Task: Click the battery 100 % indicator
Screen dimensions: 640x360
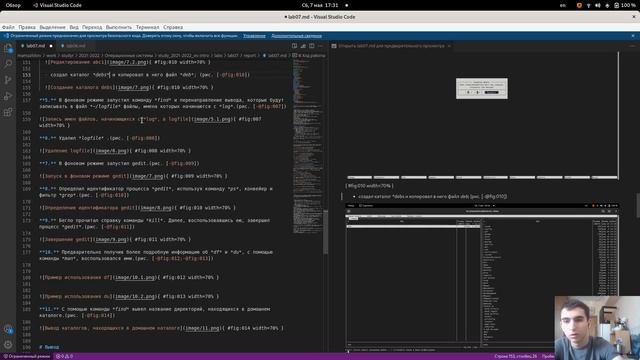Action: 625,5
